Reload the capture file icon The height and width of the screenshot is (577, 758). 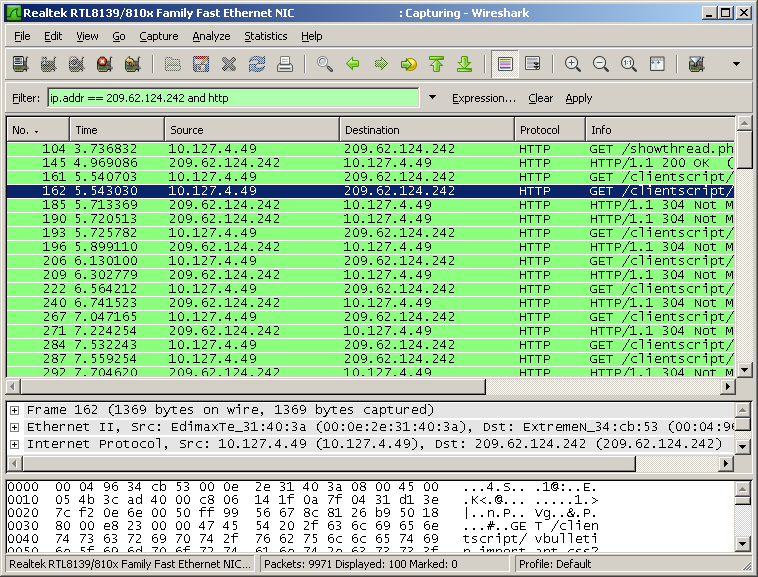pos(257,64)
